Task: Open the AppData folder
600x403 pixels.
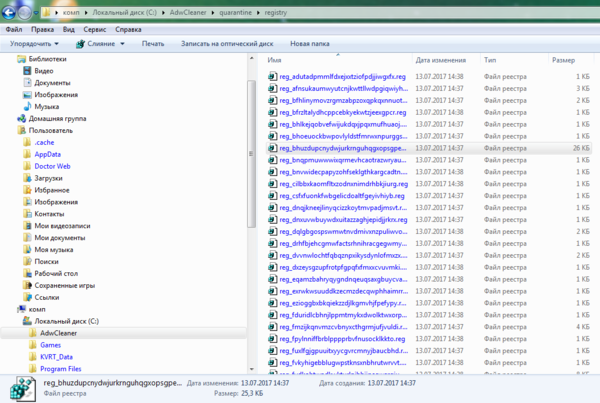Action: tap(47, 154)
